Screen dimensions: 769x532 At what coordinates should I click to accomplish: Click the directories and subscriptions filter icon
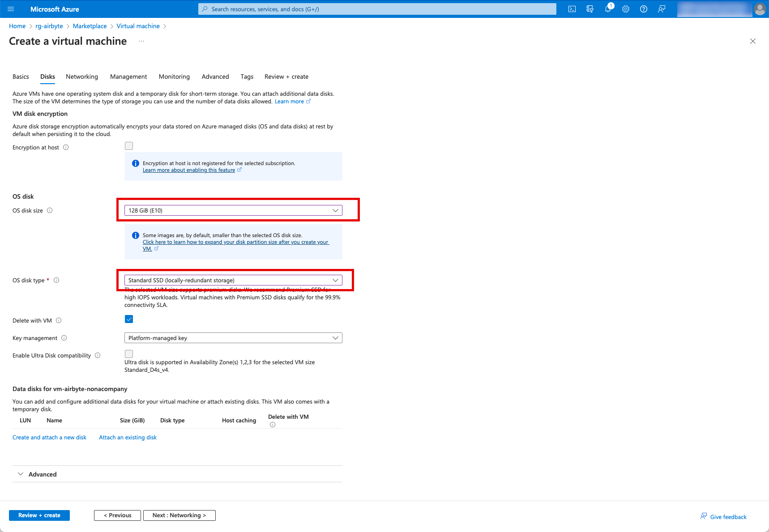click(x=590, y=9)
